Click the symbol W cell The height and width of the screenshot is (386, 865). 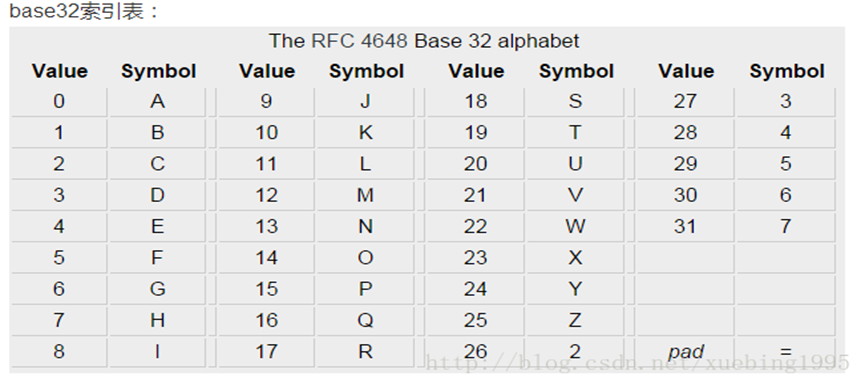575,227
